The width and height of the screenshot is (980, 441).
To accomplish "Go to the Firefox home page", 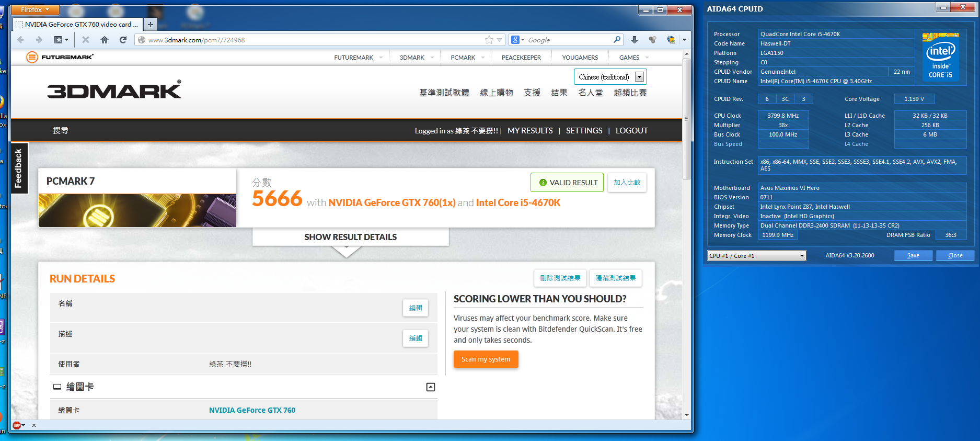I will [x=105, y=40].
